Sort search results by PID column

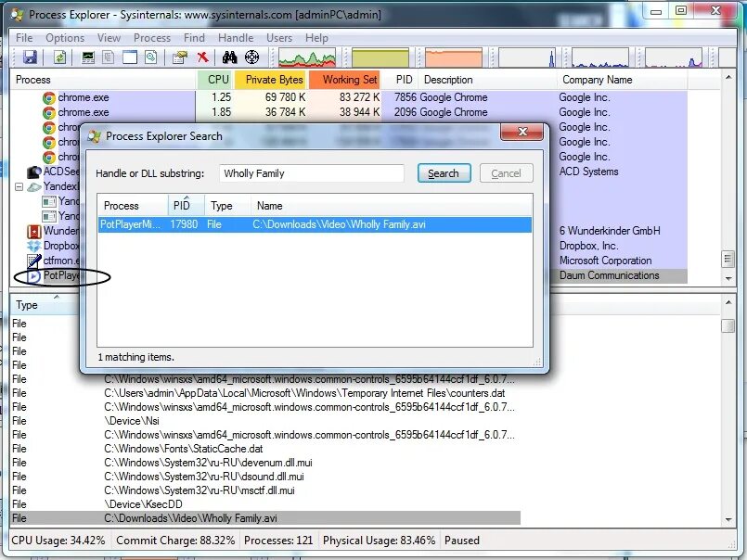coord(187,206)
